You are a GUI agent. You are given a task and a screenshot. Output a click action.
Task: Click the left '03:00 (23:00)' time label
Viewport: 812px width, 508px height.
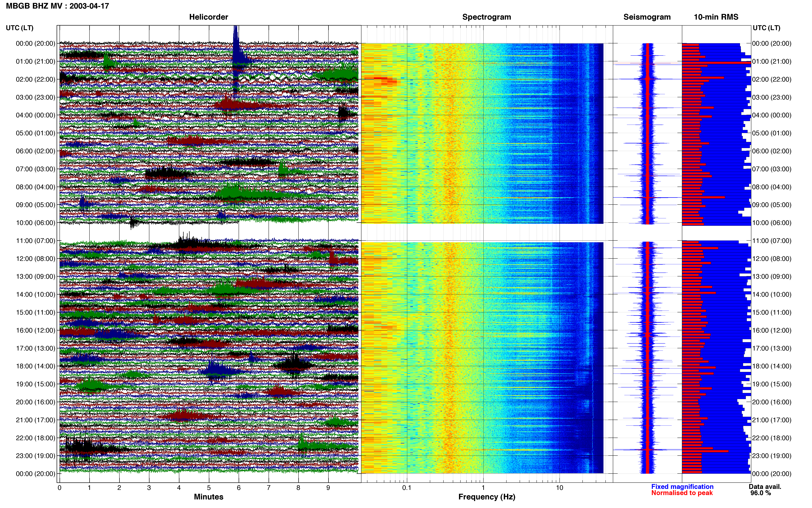(35, 97)
